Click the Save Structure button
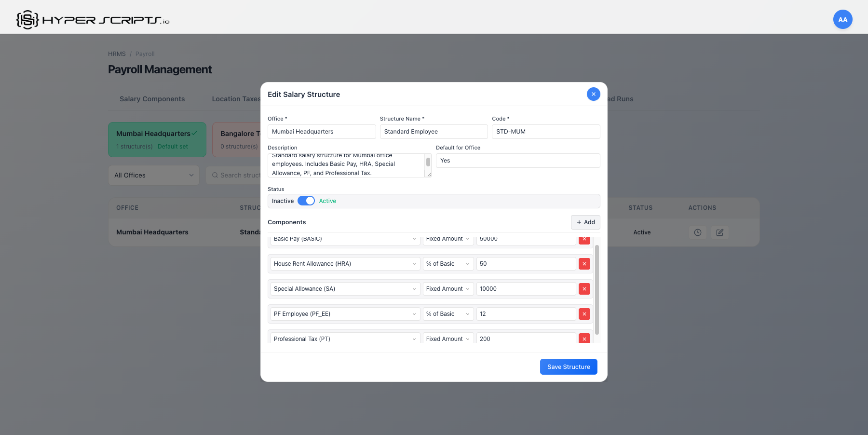 click(x=568, y=367)
